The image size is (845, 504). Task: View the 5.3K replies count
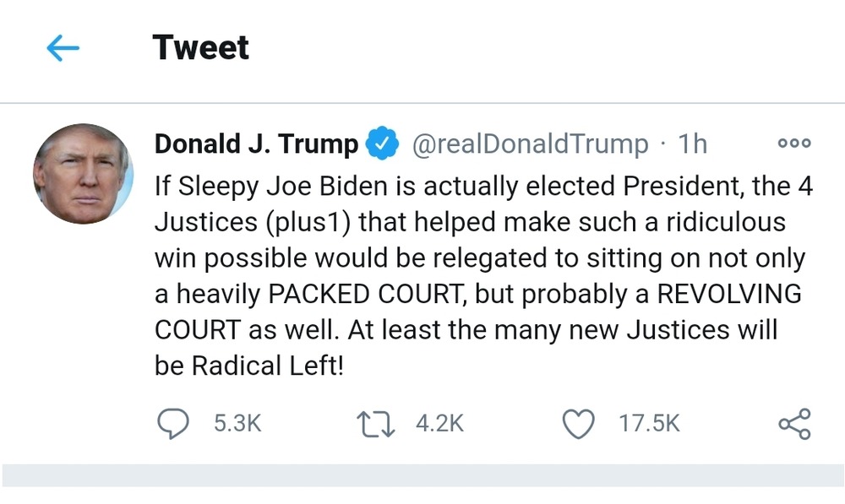point(237,423)
